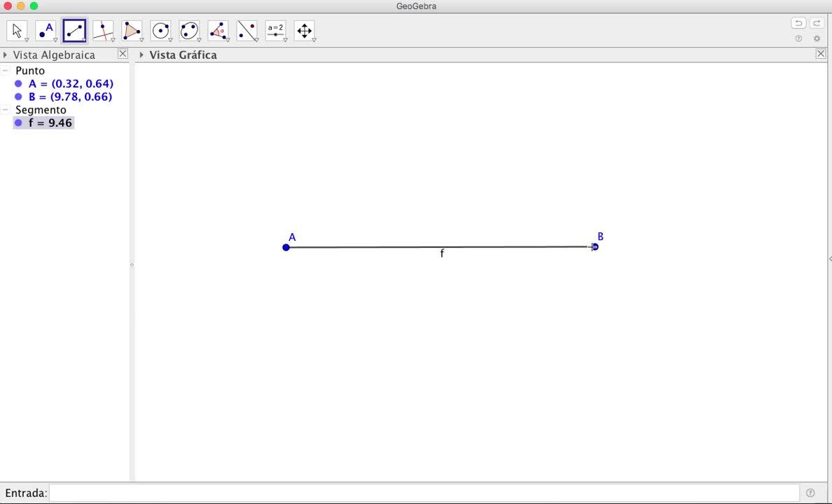Open input bar help icon
The image size is (832, 504).
coord(810,493)
